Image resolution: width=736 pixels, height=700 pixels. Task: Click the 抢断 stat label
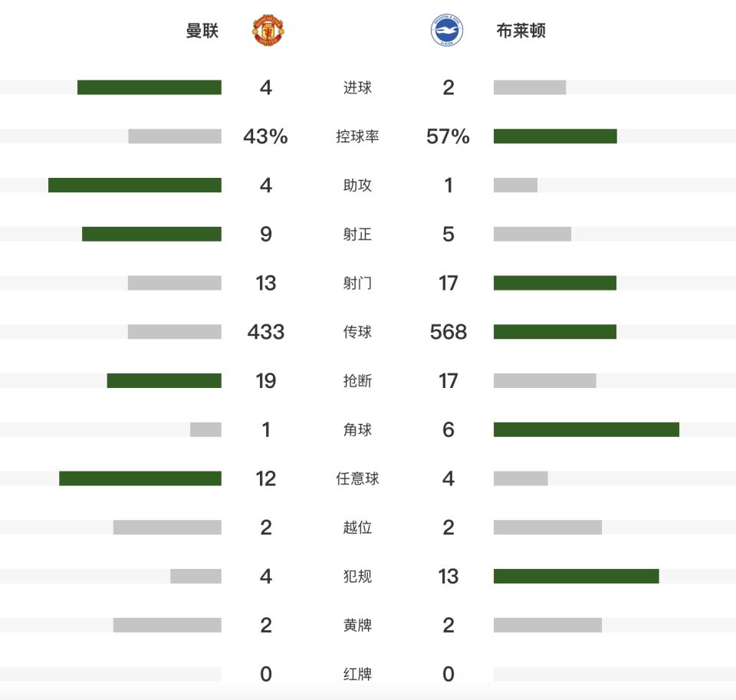tap(357, 381)
